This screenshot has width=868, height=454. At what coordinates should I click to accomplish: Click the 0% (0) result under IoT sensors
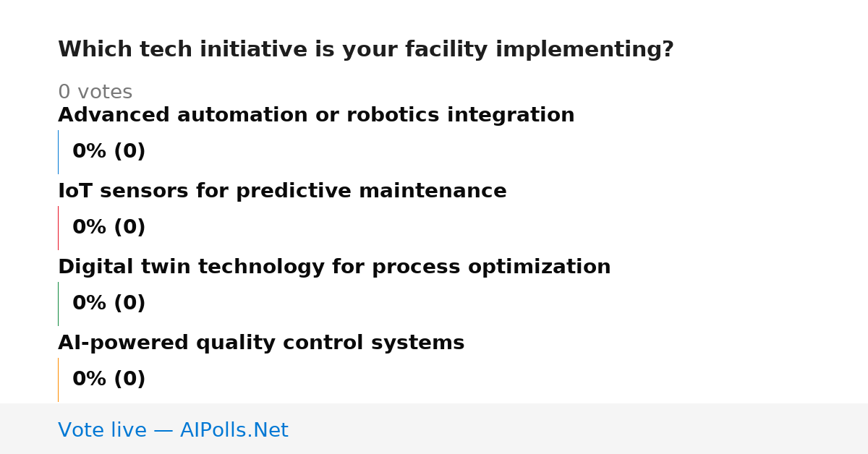(109, 228)
